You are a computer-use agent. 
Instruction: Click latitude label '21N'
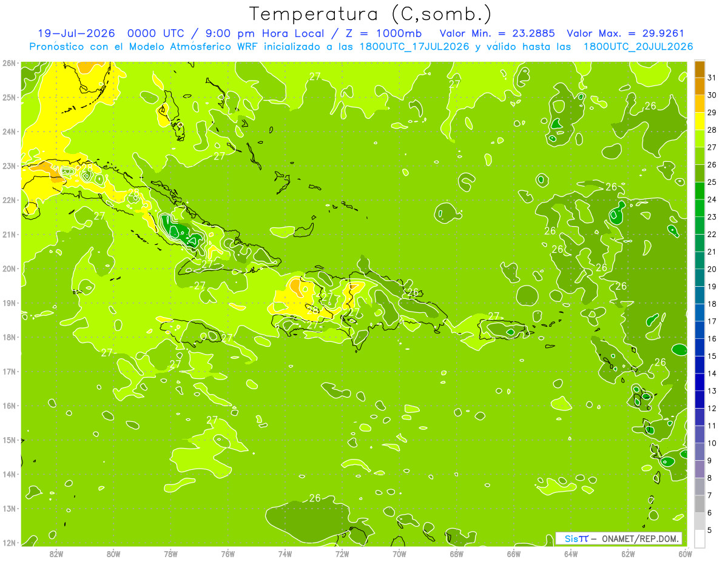click(x=9, y=234)
